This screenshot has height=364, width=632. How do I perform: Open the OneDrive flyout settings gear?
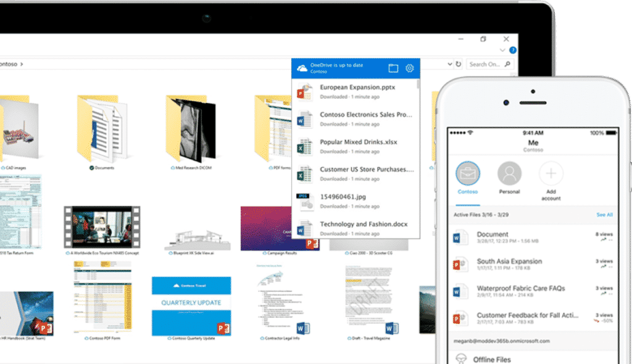tap(410, 68)
